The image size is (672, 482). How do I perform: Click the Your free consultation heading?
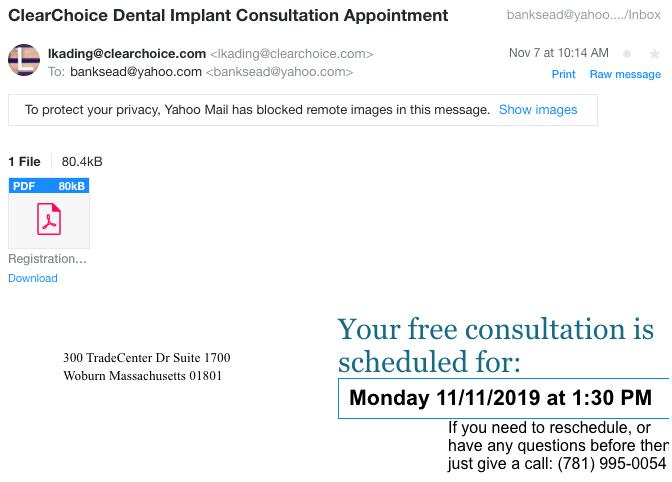[x=496, y=345]
